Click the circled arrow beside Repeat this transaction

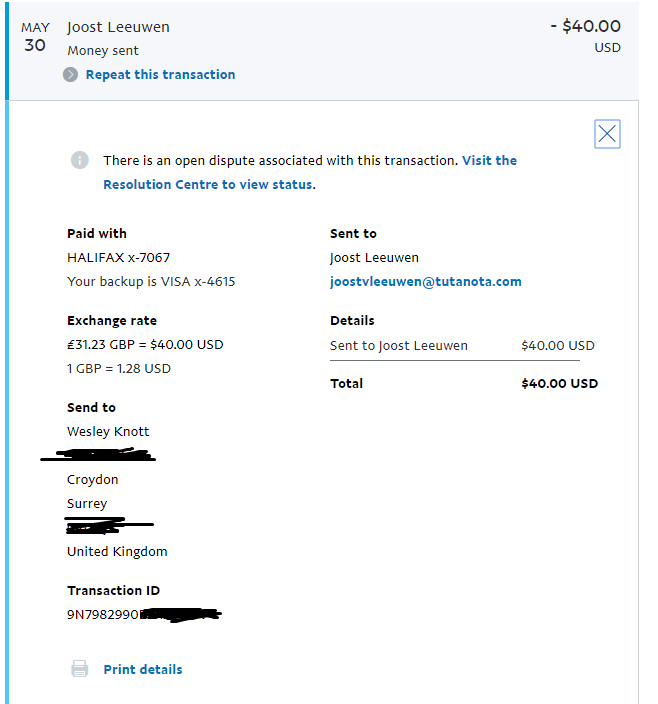point(70,75)
